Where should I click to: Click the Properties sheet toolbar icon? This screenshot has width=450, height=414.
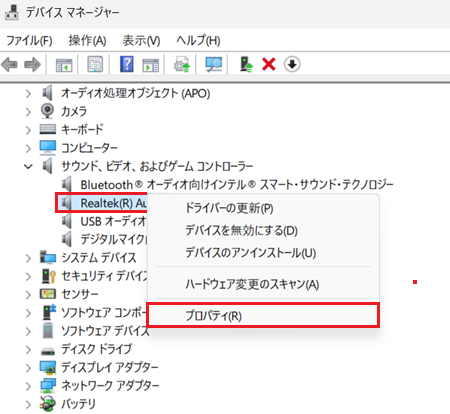(x=95, y=64)
